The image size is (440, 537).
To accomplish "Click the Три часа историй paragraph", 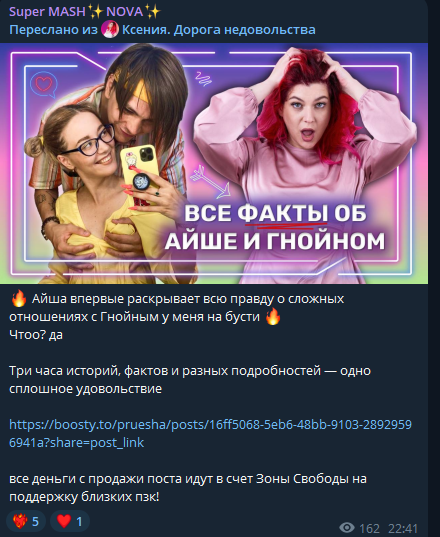I will (x=190, y=379).
